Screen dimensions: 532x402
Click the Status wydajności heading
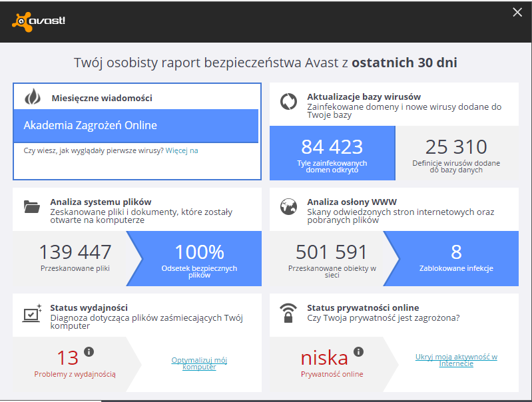pyautogui.click(x=89, y=308)
